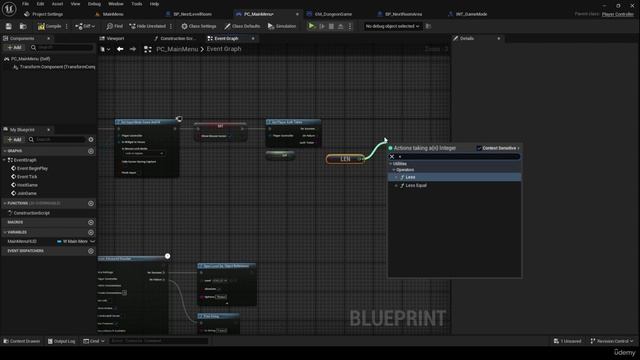640x360 pixels.
Task: Switch to BP_NextRoomArea tab
Action: (400, 14)
